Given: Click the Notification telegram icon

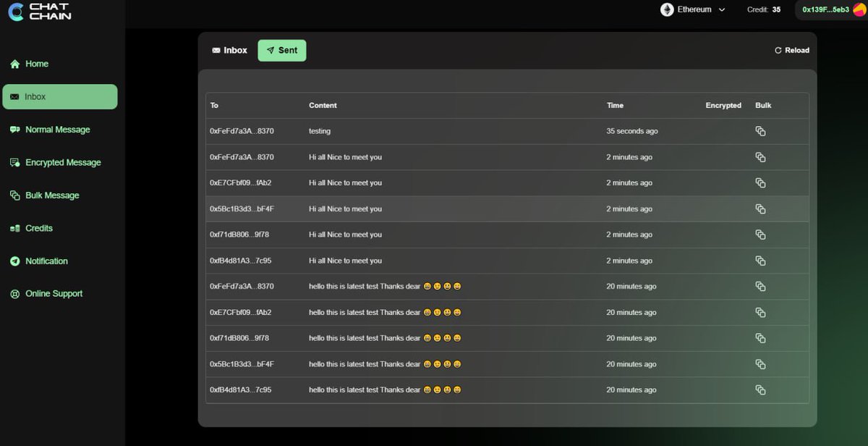Looking at the screenshot, I should coord(14,261).
